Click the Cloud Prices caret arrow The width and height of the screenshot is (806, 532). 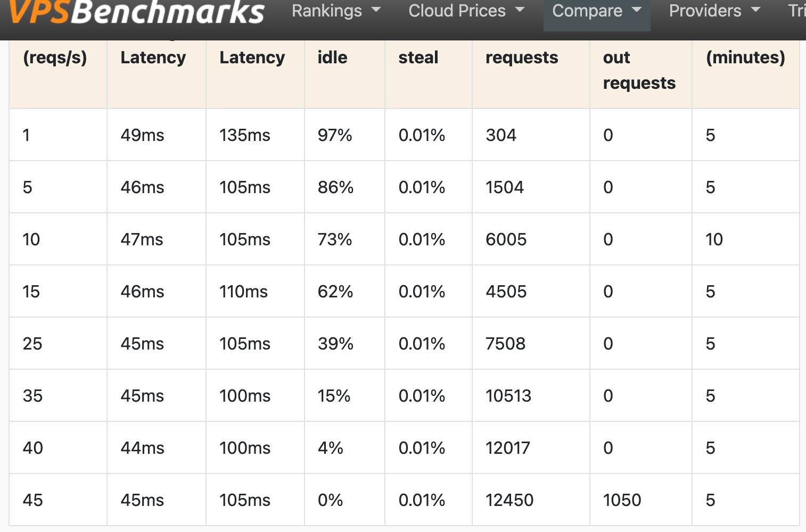pyautogui.click(x=520, y=10)
